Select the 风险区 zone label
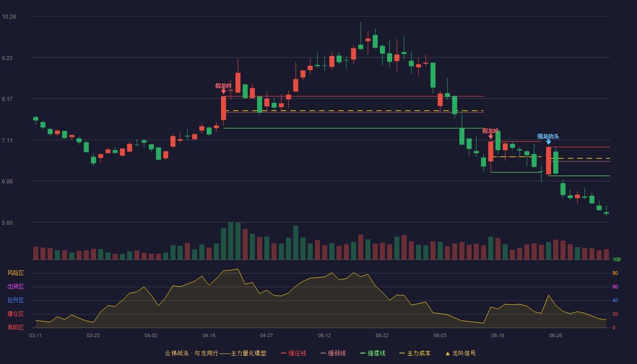This screenshot has width=637, height=364. click(x=15, y=273)
